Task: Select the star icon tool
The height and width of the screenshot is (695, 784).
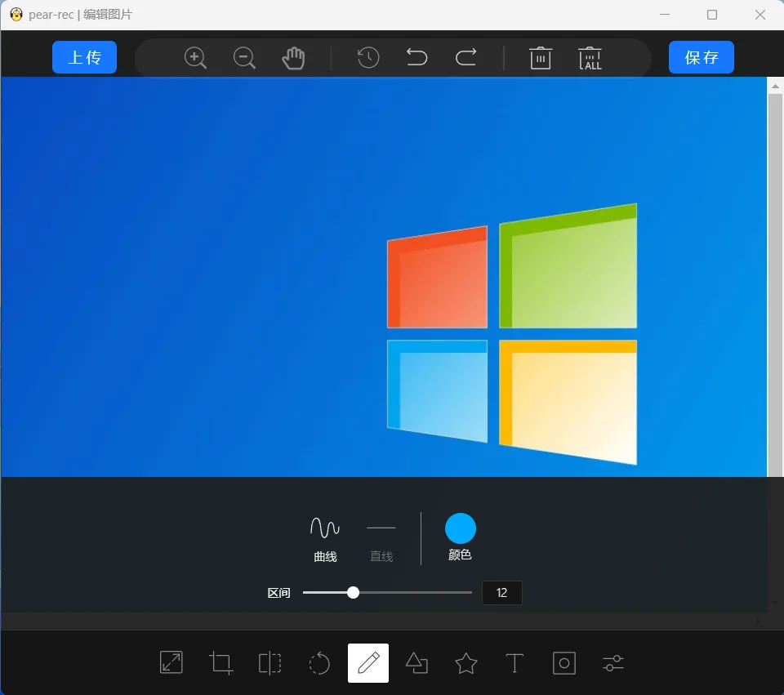Action: (x=466, y=663)
